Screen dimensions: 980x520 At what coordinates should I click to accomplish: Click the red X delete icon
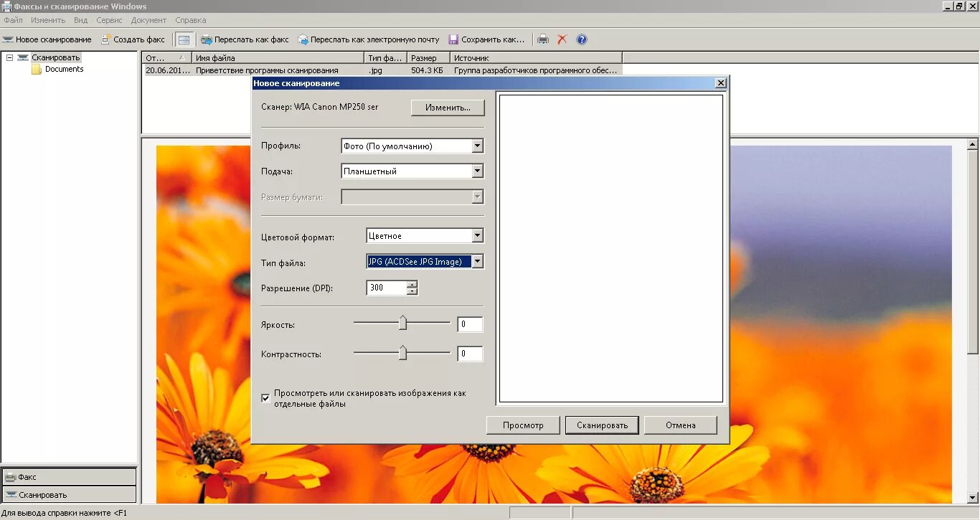click(x=562, y=39)
